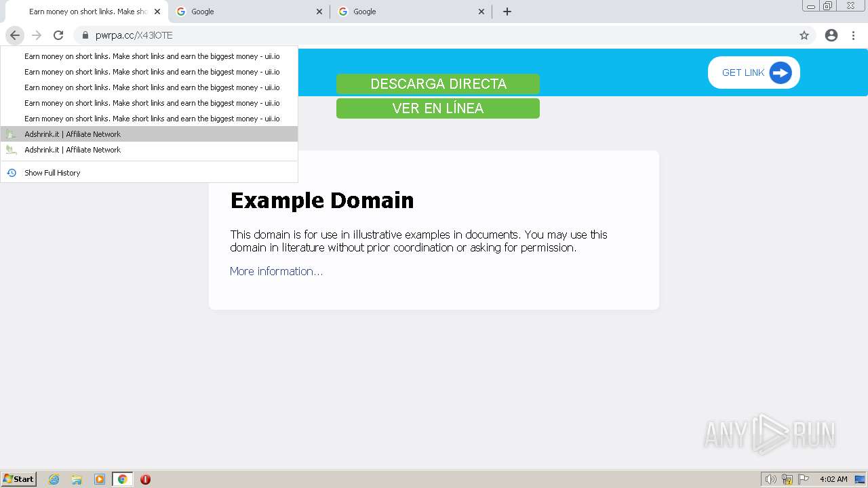This screenshot has height=488, width=868.
Task: Click the browser Back arrow button
Action: [x=15, y=35]
